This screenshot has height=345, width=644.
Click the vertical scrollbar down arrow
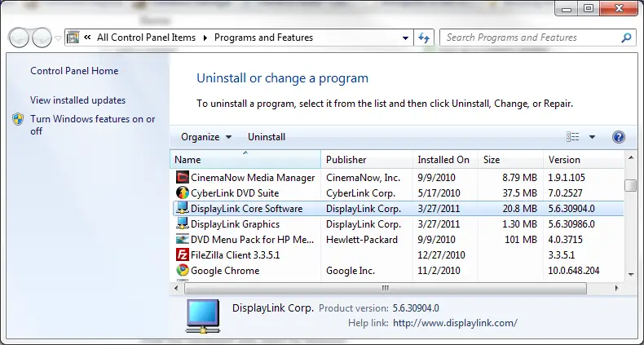coord(630,274)
